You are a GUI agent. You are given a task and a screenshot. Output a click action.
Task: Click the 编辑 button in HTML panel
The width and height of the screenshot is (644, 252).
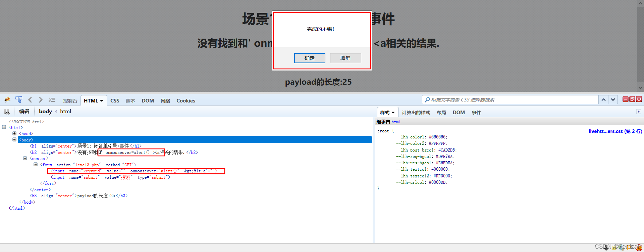[24, 112]
